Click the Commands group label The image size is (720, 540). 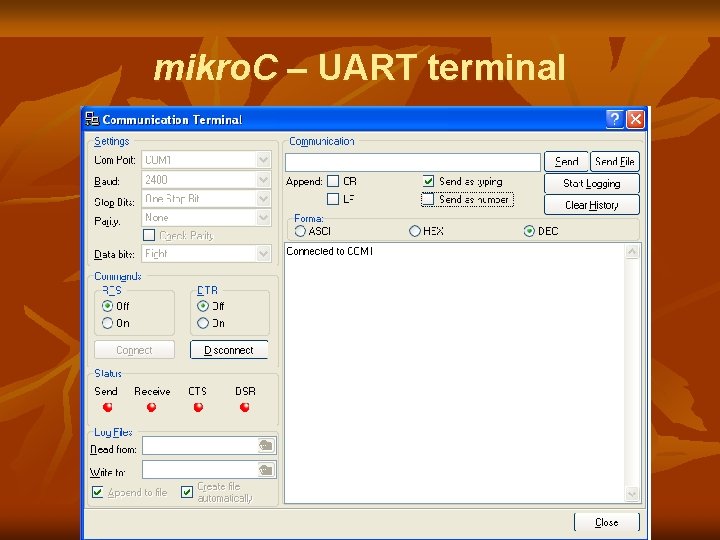click(x=118, y=276)
